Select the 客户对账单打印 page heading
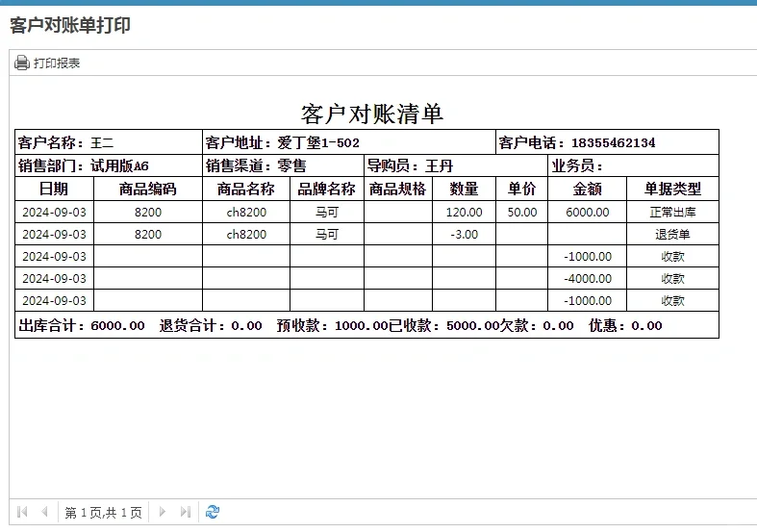The image size is (757, 532). point(70,25)
